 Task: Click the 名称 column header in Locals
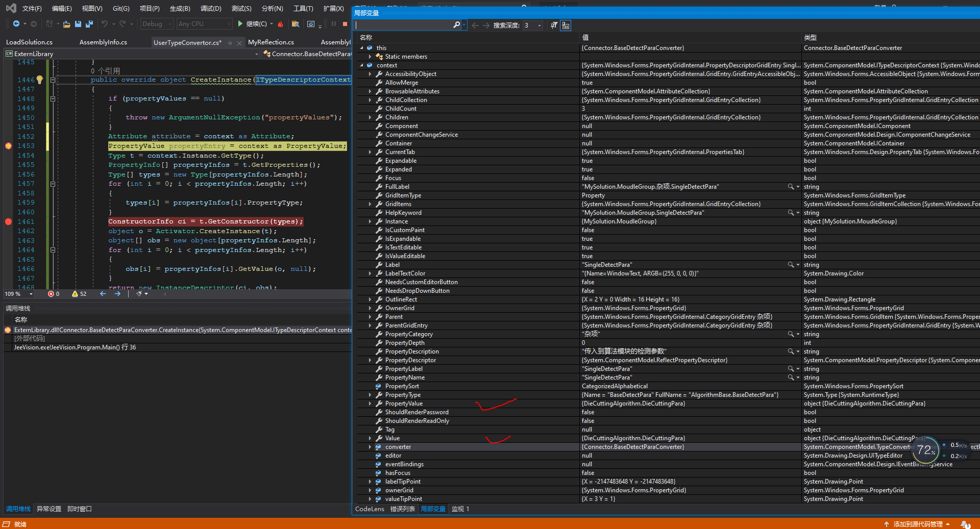(x=366, y=38)
